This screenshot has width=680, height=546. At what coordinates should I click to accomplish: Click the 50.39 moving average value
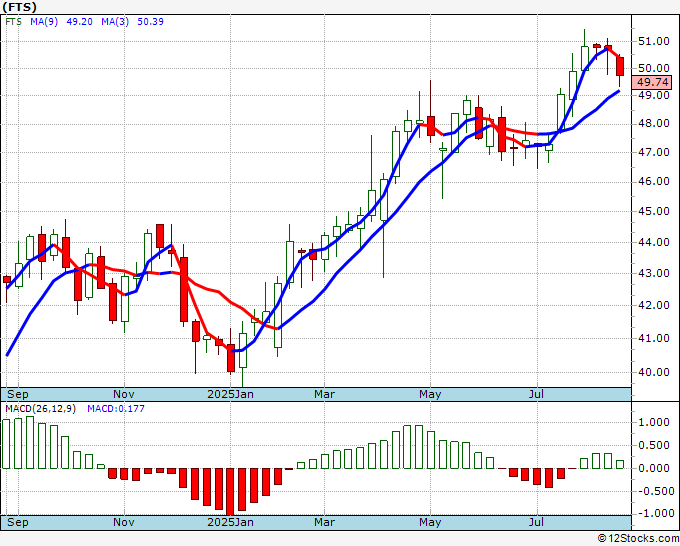150,22
